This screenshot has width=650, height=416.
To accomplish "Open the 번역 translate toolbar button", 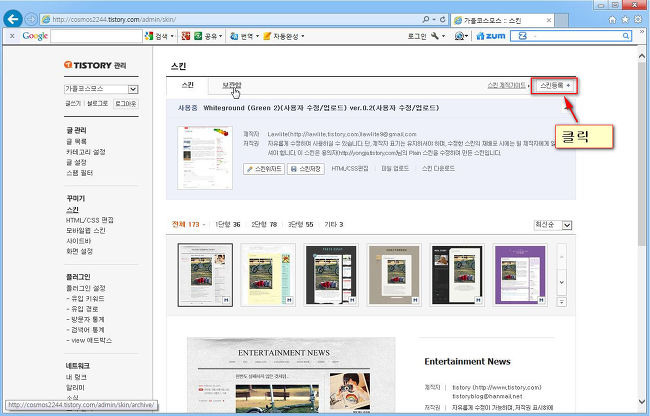I will (245, 36).
